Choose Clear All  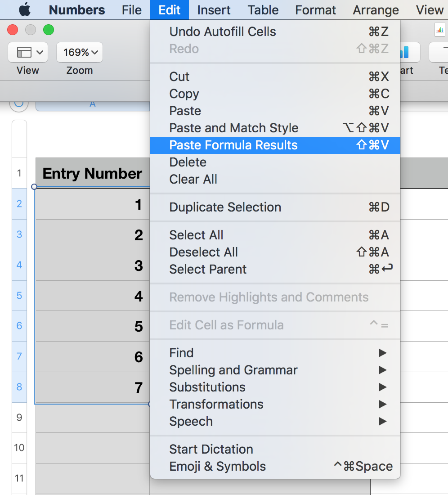(x=275, y=179)
